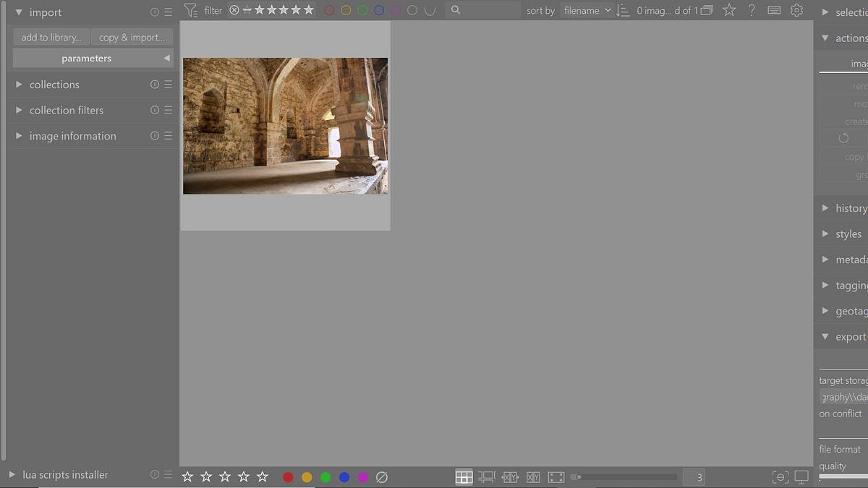Viewport: 868px width, 488px height.
Task: Click the copy & import button
Action: coord(132,38)
